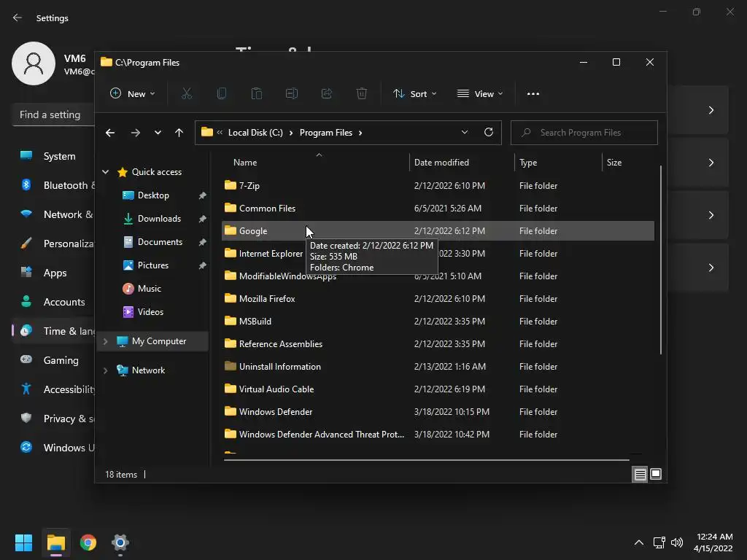Viewport: 747px width, 560px height.
Task: Click the Paste clipboard icon
Action: (x=257, y=94)
